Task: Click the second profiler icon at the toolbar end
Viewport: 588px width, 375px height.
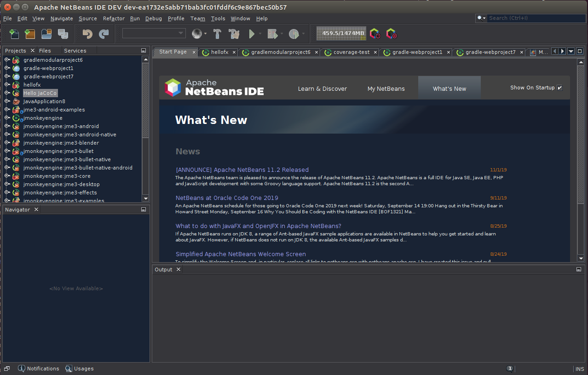Action: (391, 34)
